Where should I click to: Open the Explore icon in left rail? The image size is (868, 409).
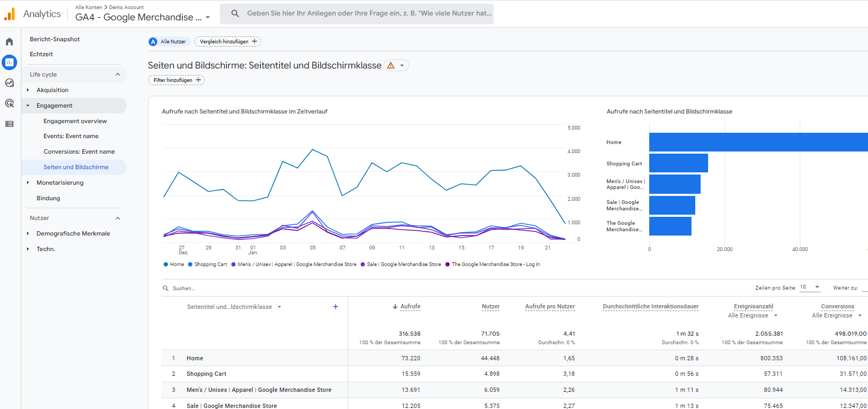(9, 83)
